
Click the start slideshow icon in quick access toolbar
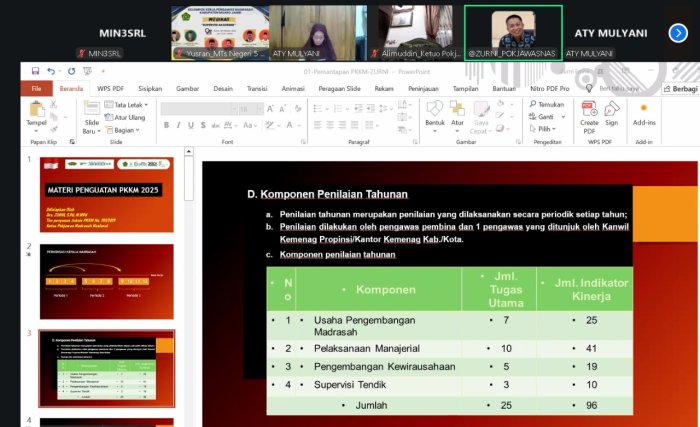click(x=88, y=71)
